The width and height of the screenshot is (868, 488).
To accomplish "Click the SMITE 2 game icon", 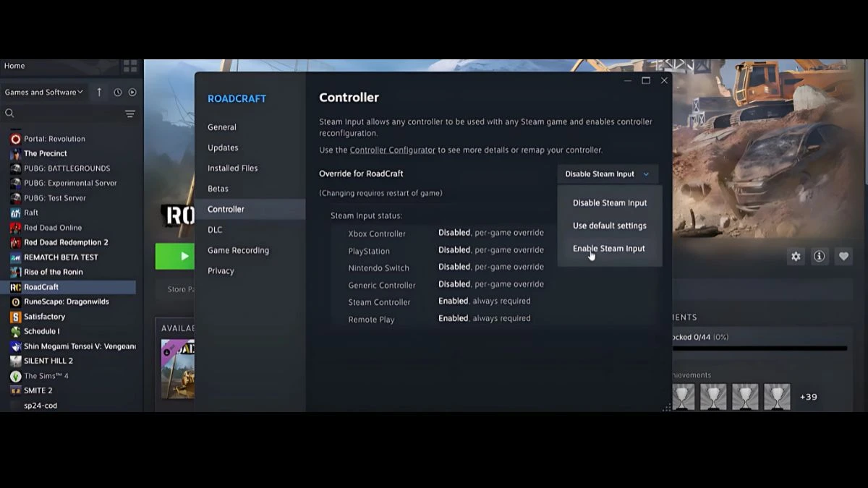I will coord(15,390).
